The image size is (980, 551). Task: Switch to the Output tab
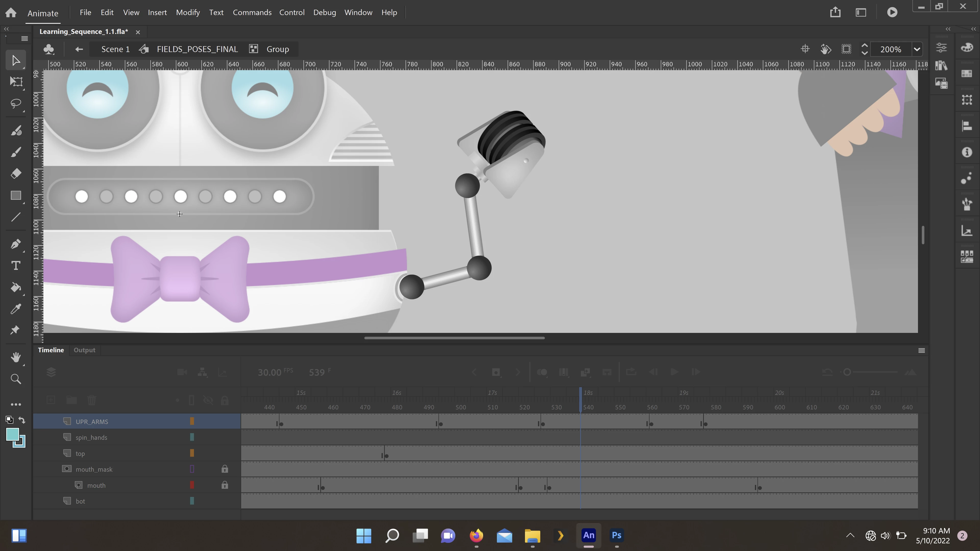pyautogui.click(x=84, y=350)
